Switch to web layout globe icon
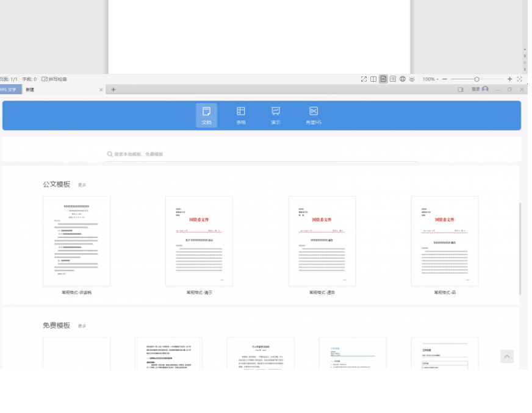Image resolution: width=532 pixels, height=413 pixels. pyautogui.click(x=403, y=79)
